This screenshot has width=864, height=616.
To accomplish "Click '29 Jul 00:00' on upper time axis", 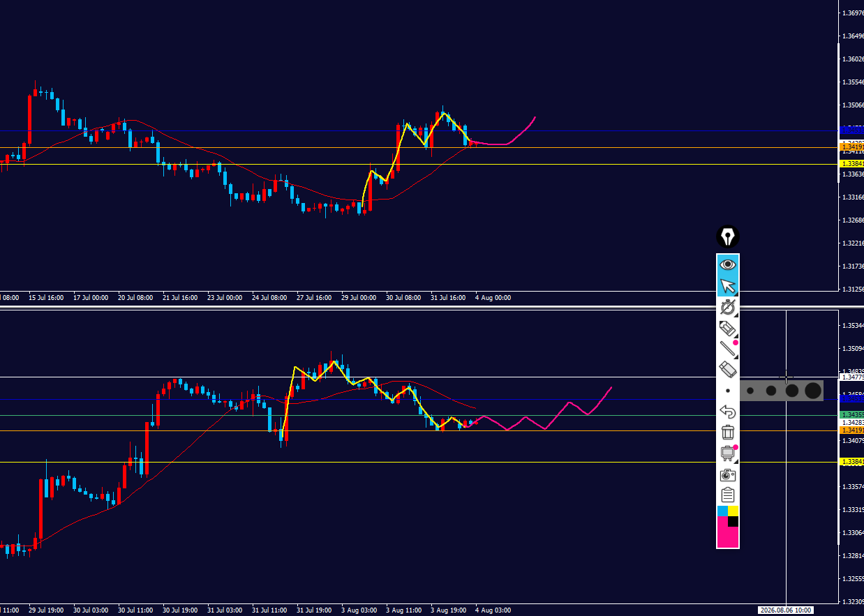I will 358,298.
